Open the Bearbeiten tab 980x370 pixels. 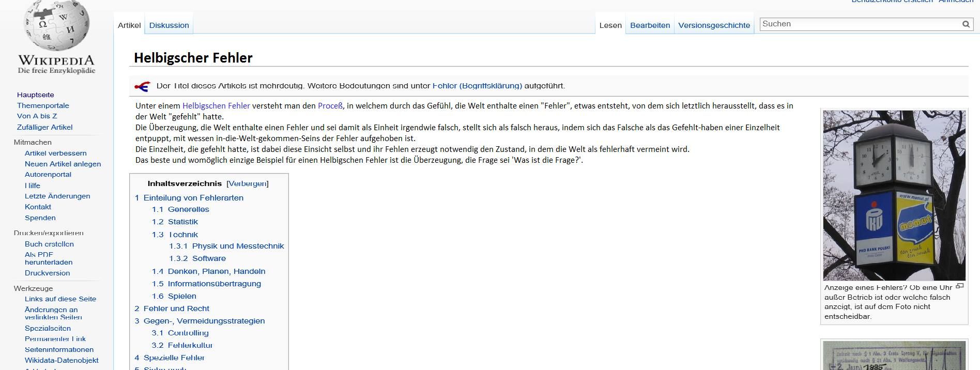click(650, 25)
